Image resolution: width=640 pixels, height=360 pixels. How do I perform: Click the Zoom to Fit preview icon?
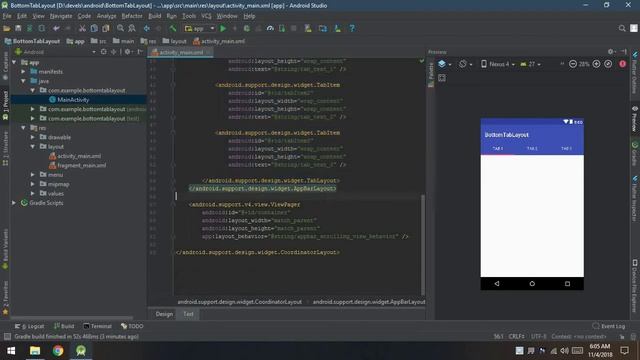coord(608,64)
